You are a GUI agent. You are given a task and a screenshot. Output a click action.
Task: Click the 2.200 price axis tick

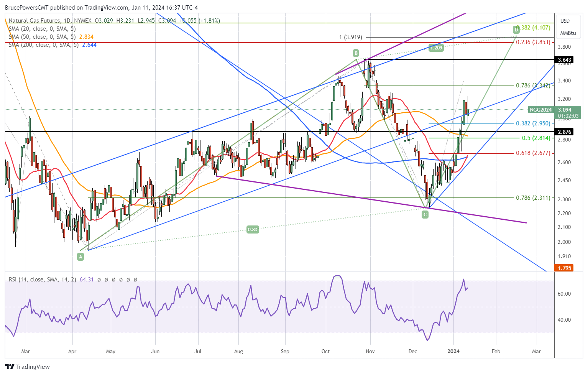564,213
